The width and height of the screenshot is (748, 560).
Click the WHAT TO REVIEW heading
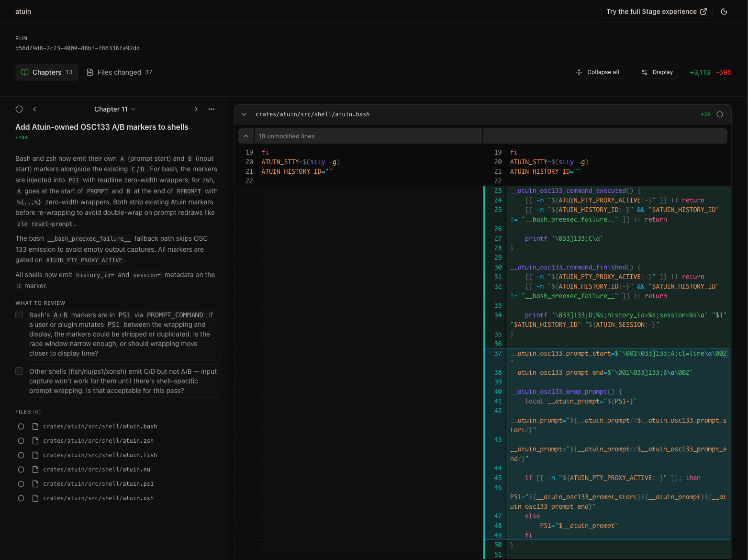click(40, 303)
